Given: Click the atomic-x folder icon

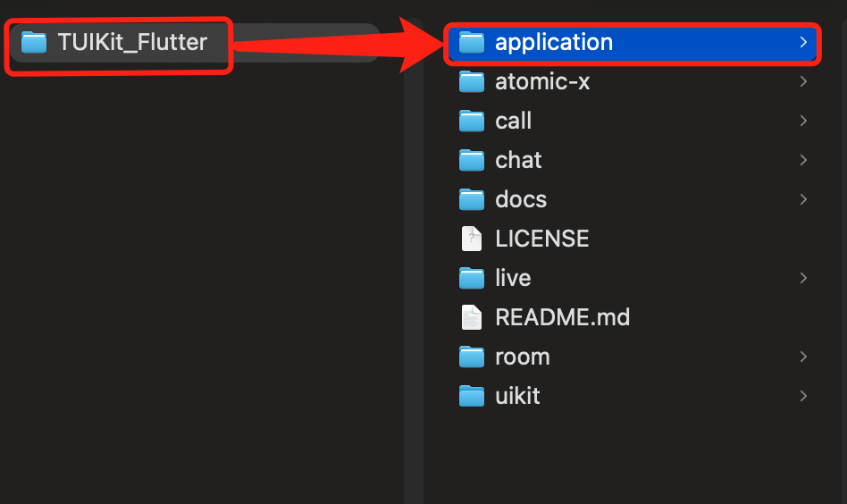Looking at the screenshot, I should (x=472, y=81).
